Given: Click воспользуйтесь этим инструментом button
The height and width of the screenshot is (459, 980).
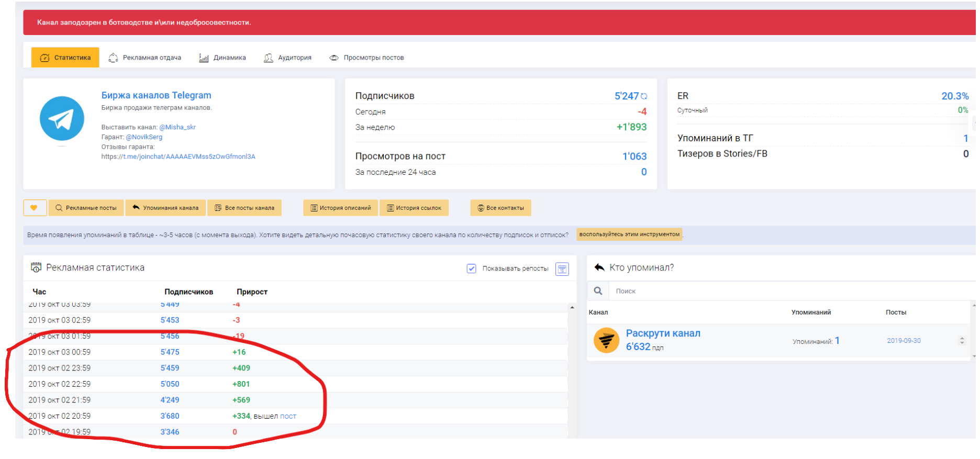Looking at the screenshot, I should [x=629, y=234].
